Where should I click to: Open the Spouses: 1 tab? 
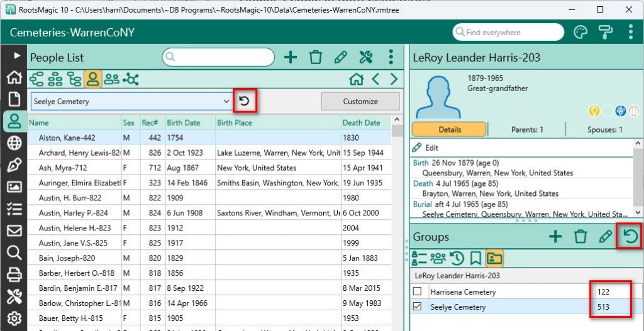[604, 129]
